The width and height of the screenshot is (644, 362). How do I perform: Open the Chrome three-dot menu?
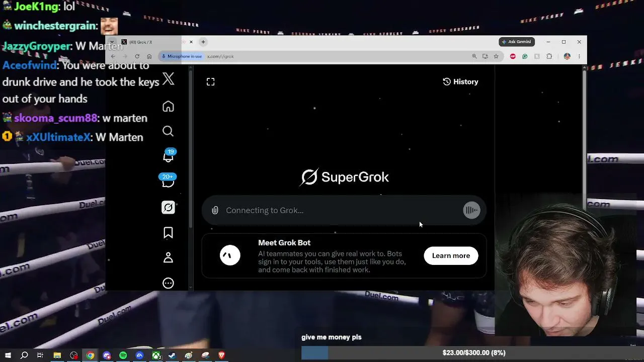click(579, 56)
